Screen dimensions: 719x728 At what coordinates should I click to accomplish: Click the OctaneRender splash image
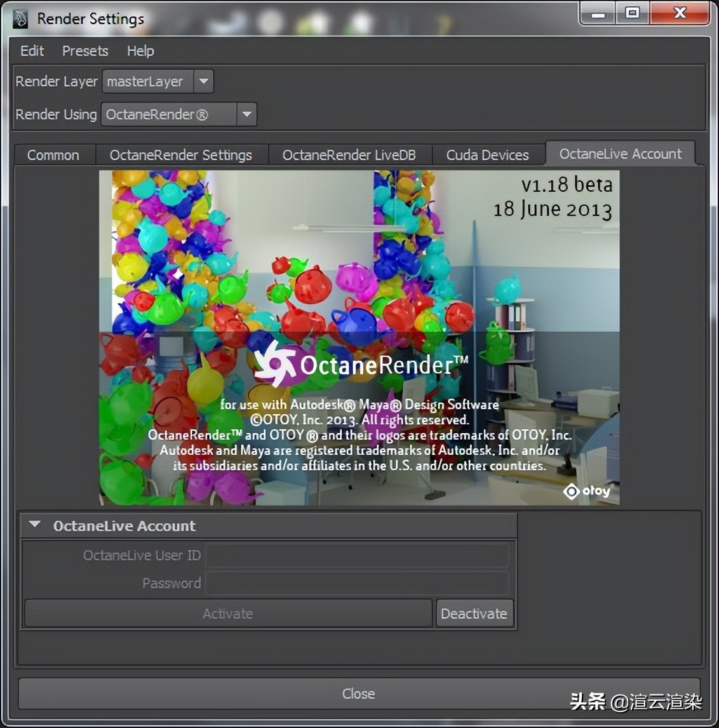tap(359, 337)
